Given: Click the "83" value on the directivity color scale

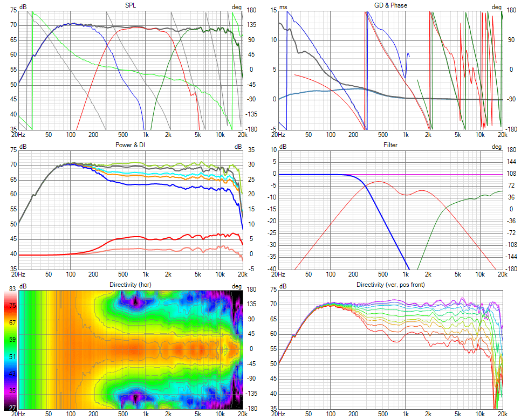Looking at the screenshot, I should [x=12, y=289].
